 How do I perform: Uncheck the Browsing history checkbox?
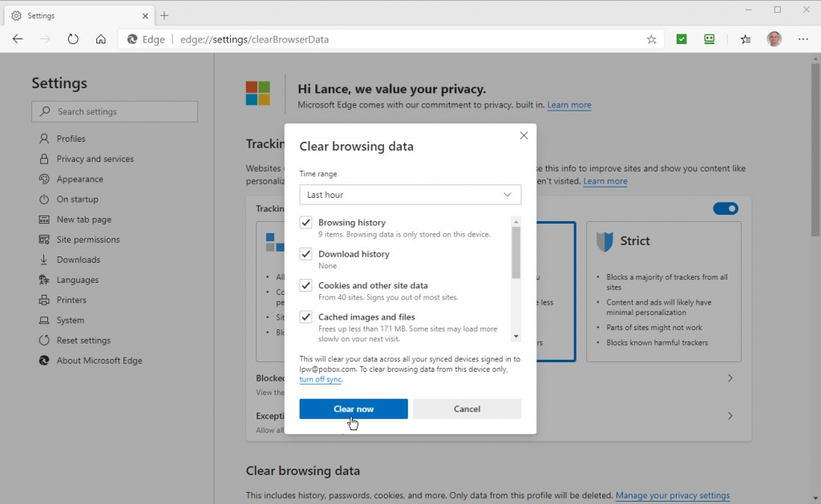[x=305, y=222]
